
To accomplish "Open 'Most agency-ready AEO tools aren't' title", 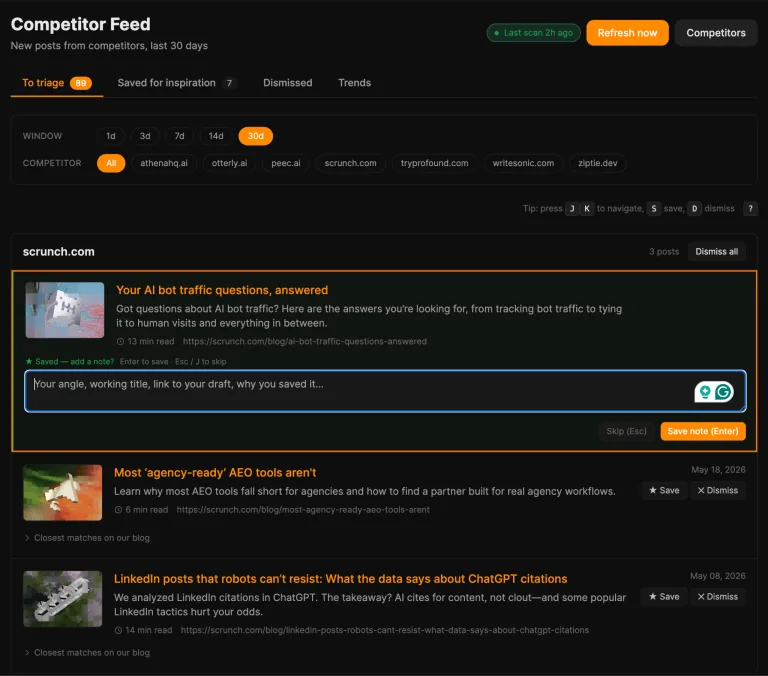I will tap(215, 473).
